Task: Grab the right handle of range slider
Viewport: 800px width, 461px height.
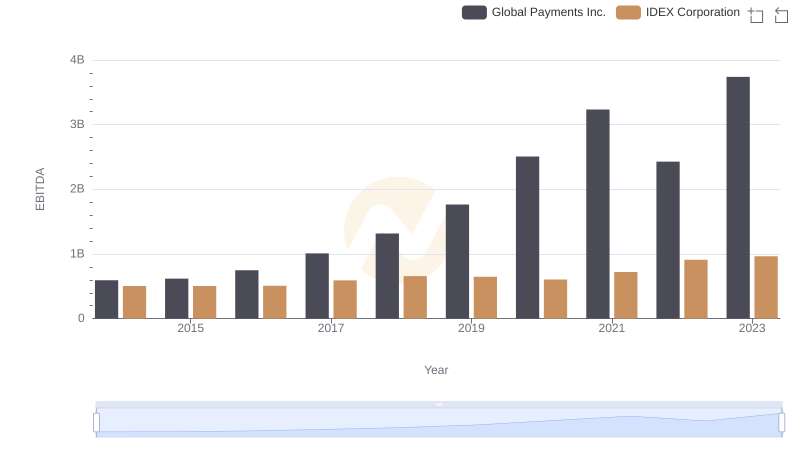Action: pyautogui.click(x=781, y=423)
